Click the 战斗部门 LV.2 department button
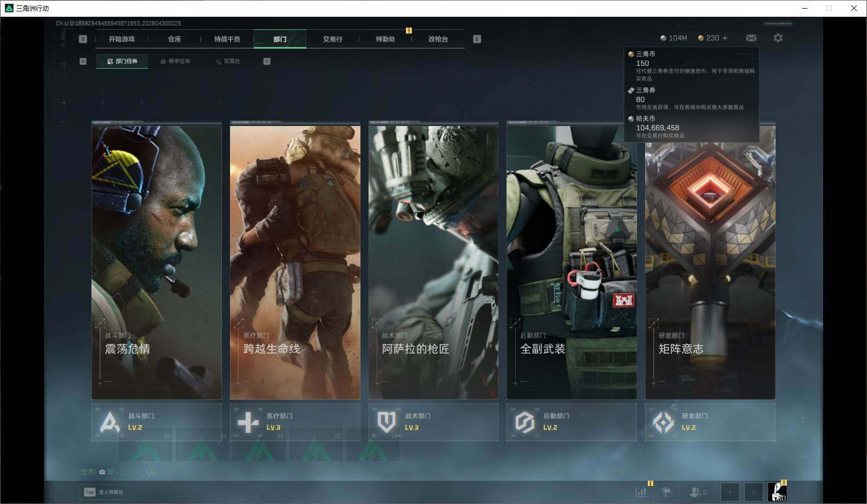The height and width of the screenshot is (504, 867). tap(156, 422)
